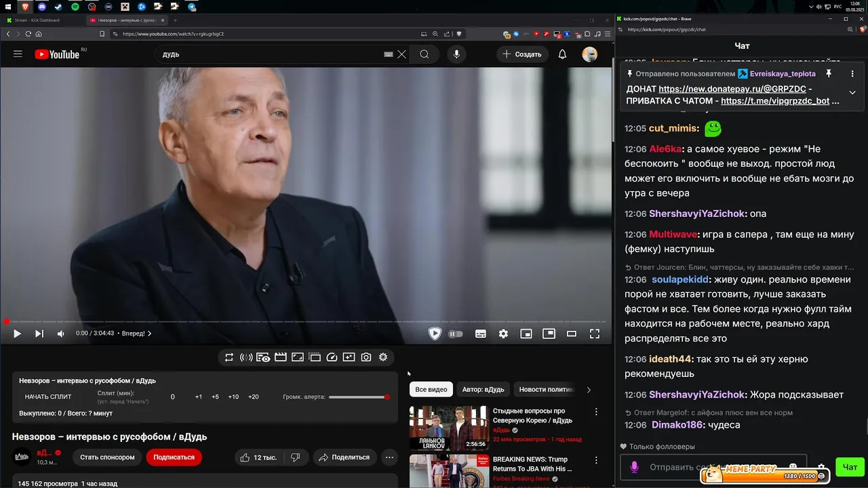
Task: Open options for the Северную Корею video
Action: pyautogui.click(x=596, y=412)
